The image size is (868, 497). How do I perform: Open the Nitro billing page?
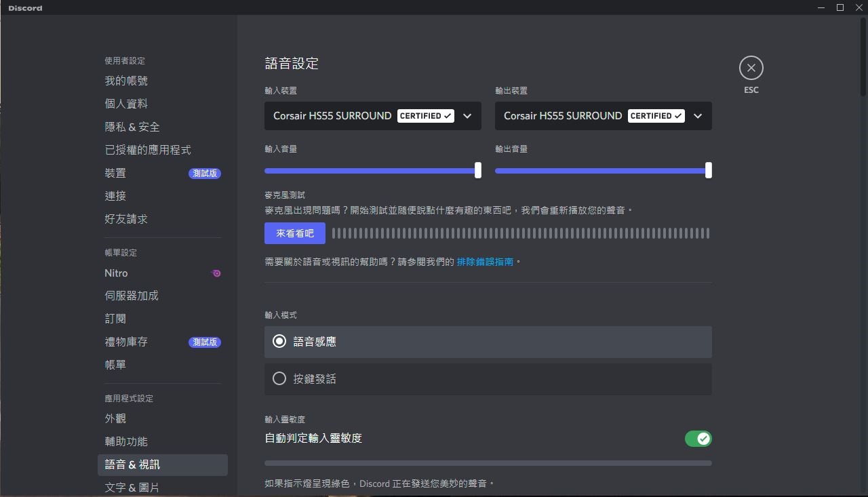click(x=163, y=273)
